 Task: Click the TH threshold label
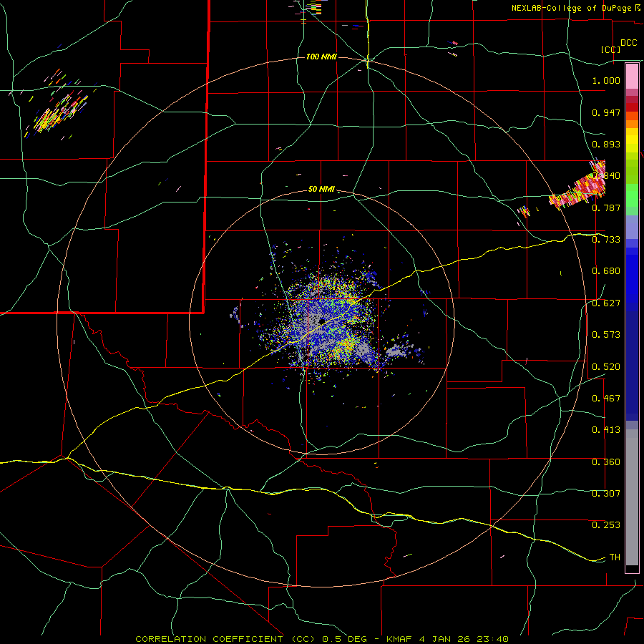tap(615, 557)
